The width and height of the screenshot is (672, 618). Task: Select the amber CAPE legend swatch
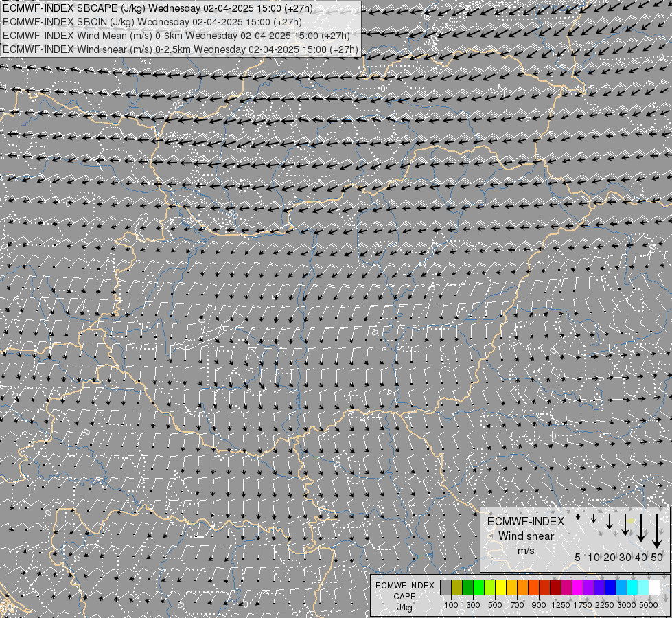point(511,587)
